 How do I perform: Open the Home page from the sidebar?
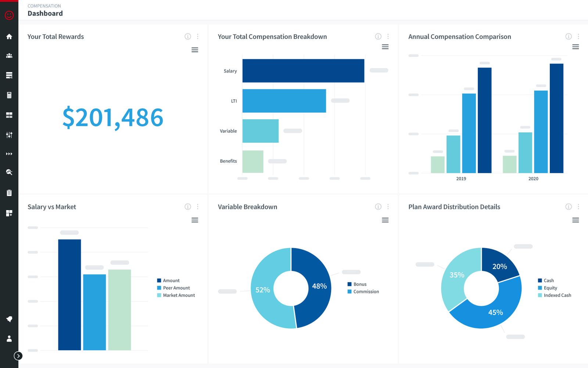coord(9,36)
